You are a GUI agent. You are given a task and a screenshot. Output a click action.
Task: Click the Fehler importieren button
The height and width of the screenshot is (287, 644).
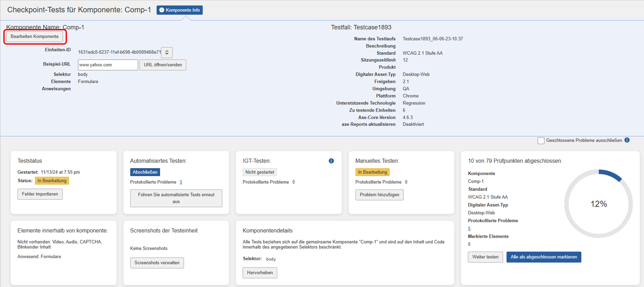40,194
